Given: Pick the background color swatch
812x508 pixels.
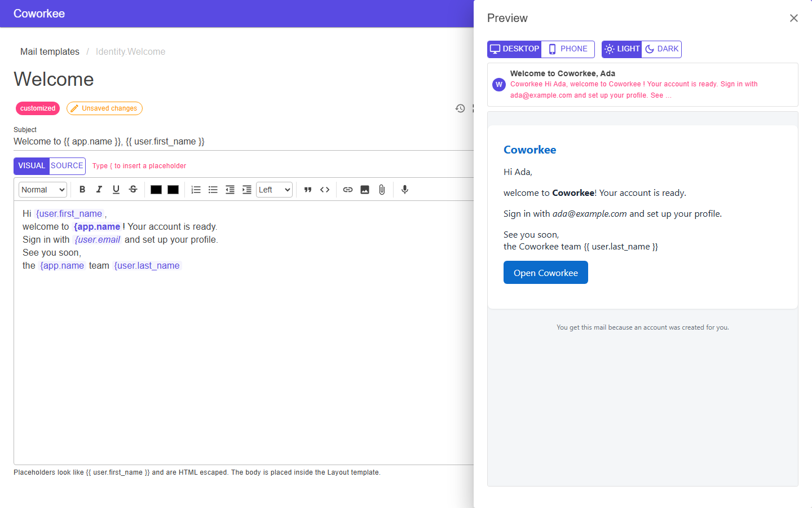Looking at the screenshot, I should tap(173, 190).
